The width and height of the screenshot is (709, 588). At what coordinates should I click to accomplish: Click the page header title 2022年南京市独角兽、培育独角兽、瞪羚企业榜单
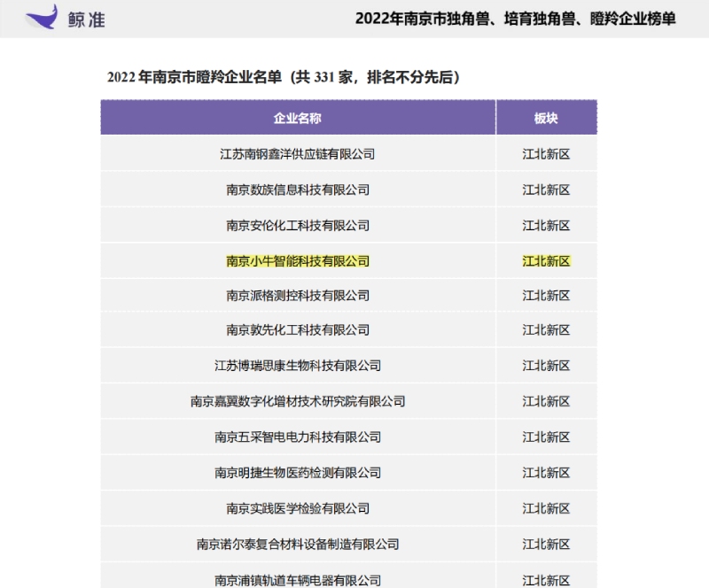516,19
